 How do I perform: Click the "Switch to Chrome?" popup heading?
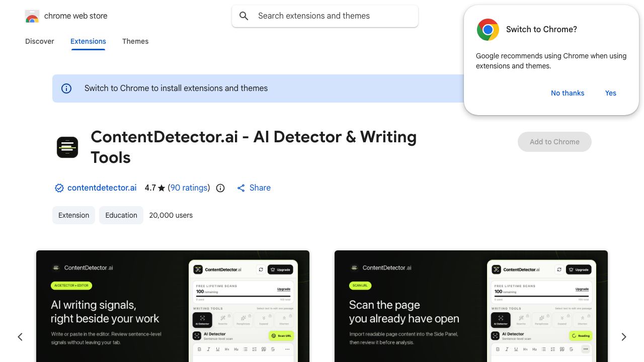[541, 30]
